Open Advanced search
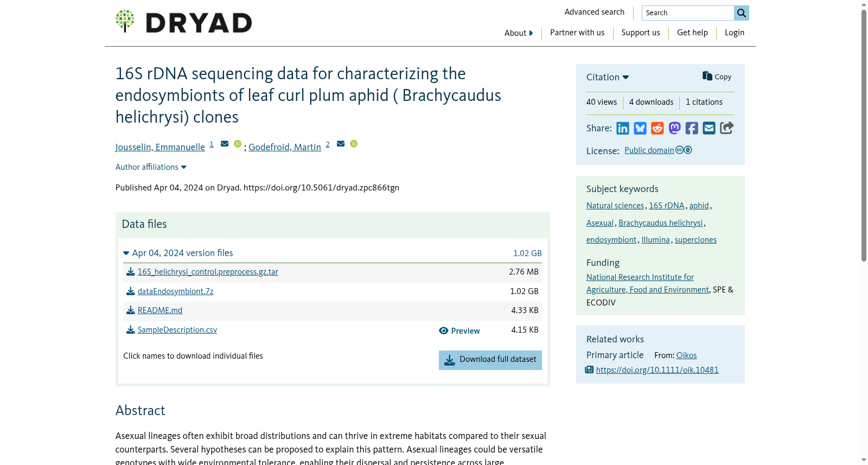The image size is (868, 465). 595,12
